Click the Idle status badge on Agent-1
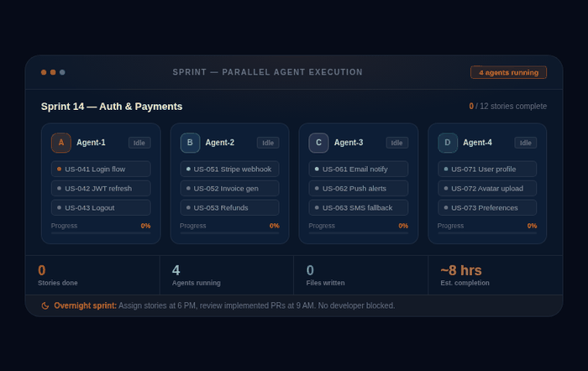Viewport: 588px width, 371px height. (139, 143)
